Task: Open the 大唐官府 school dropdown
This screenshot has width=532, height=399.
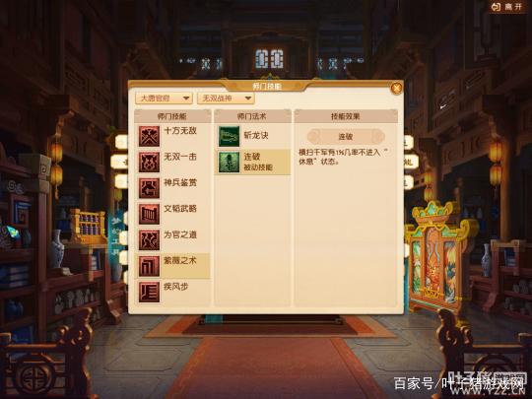Action: tap(164, 99)
